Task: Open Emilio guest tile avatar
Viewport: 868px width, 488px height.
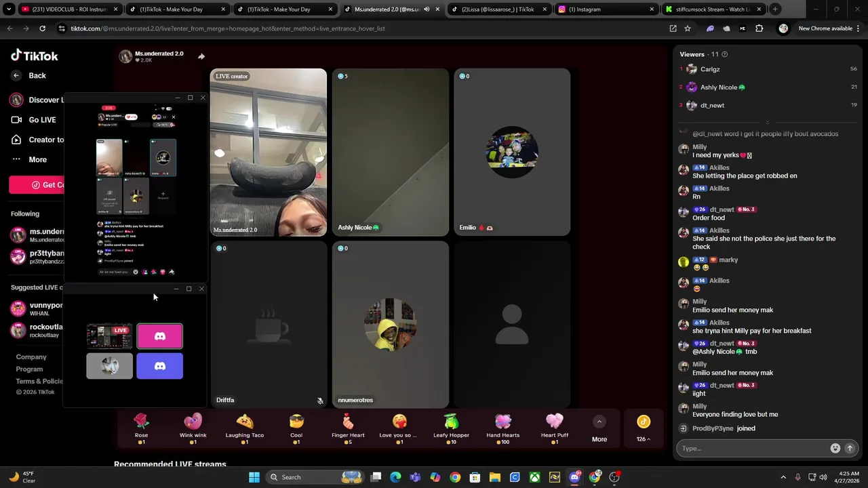Action: pos(512,152)
